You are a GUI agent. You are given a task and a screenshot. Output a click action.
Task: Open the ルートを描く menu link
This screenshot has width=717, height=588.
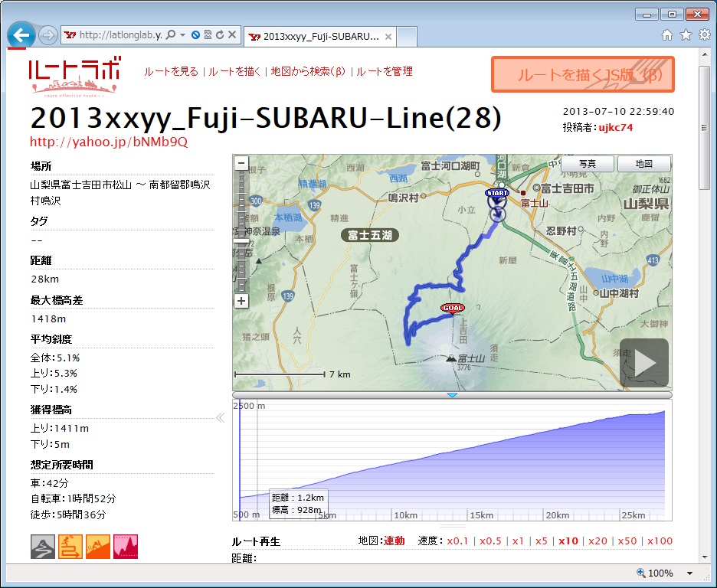click(x=234, y=72)
